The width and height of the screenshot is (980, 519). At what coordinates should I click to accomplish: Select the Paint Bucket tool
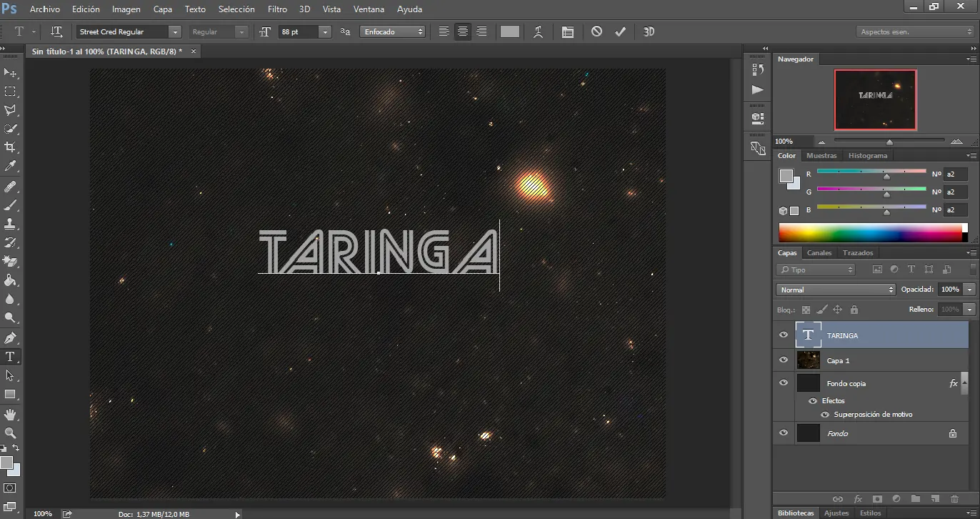10,280
